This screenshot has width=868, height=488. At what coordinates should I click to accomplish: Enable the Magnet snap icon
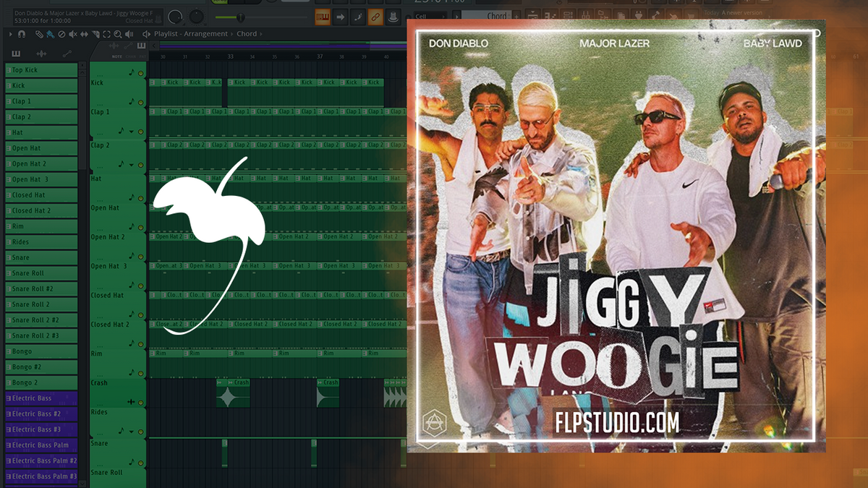22,34
